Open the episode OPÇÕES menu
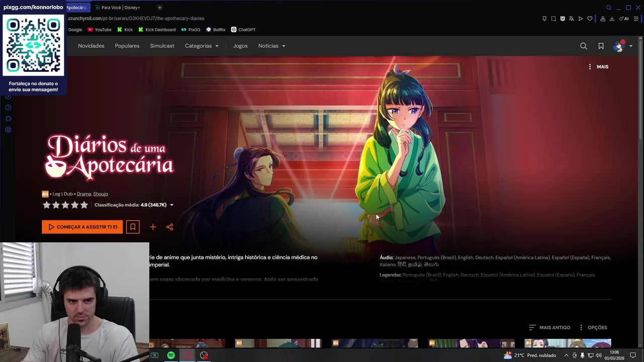Image resolution: width=644 pixels, height=362 pixels. 593,327
